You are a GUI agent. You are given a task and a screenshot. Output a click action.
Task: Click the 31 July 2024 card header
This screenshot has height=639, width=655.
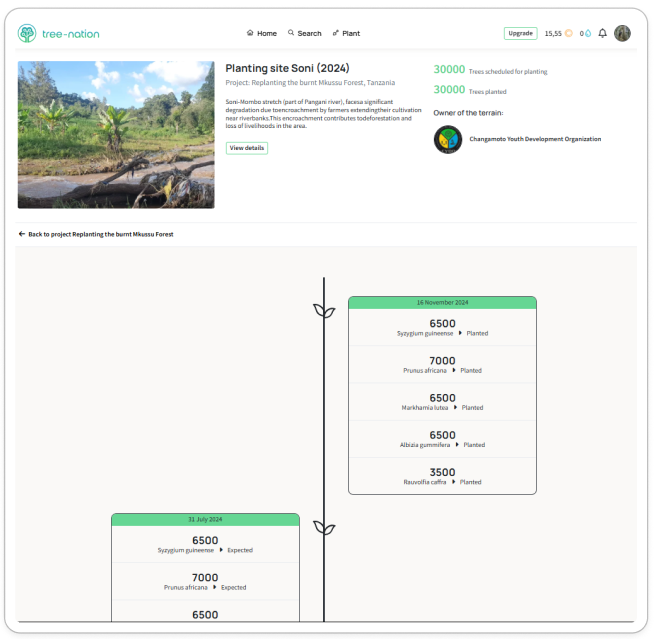click(x=205, y=520)
